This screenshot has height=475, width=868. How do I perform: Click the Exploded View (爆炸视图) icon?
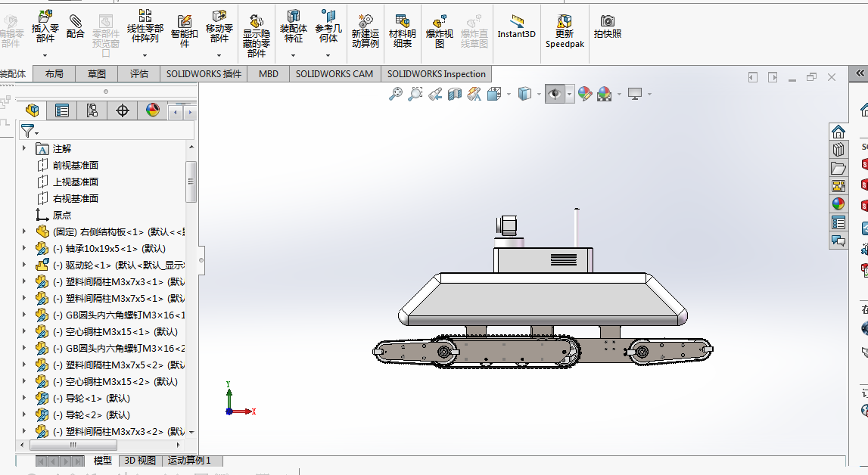pyautogui.click(x=440, y=32)
